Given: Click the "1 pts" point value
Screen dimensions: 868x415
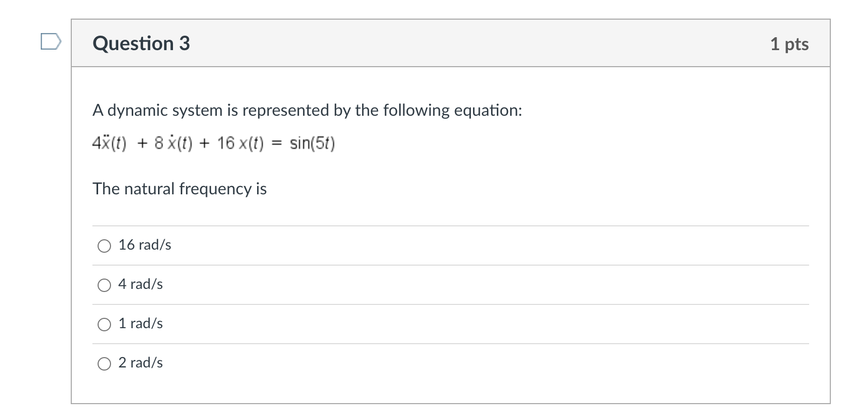Looking at the screenshot, I should (x=789, y=44).
